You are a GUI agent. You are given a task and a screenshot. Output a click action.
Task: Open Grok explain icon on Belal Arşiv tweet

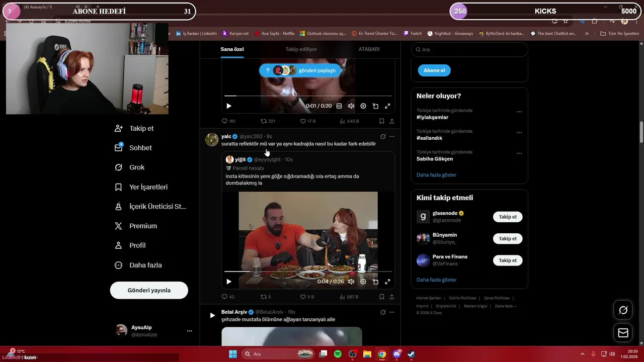point(383,312)
